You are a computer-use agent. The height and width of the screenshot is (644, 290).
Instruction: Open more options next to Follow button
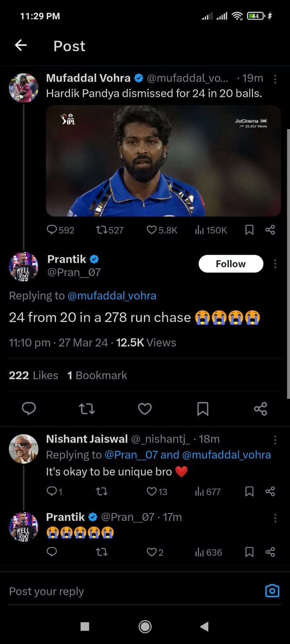click(275, 264)
